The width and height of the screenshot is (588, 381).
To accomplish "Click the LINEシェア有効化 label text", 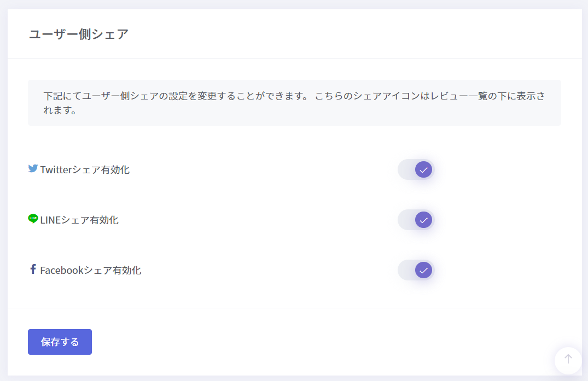I will [79, 220].
